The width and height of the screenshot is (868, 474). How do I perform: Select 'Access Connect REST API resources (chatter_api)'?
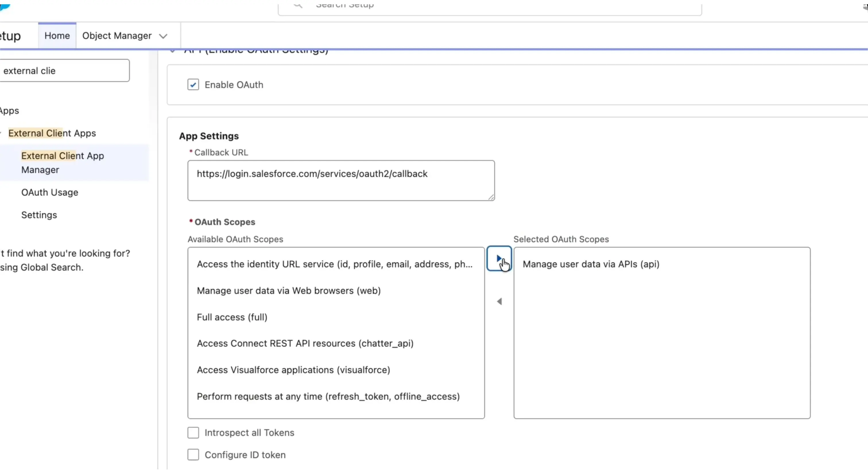click(x=336, y=343)
